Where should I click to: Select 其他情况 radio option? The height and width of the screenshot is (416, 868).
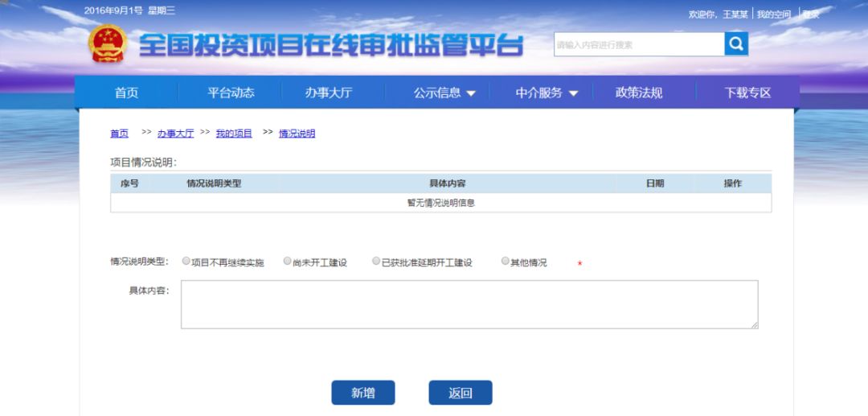(x=506, y=262)
